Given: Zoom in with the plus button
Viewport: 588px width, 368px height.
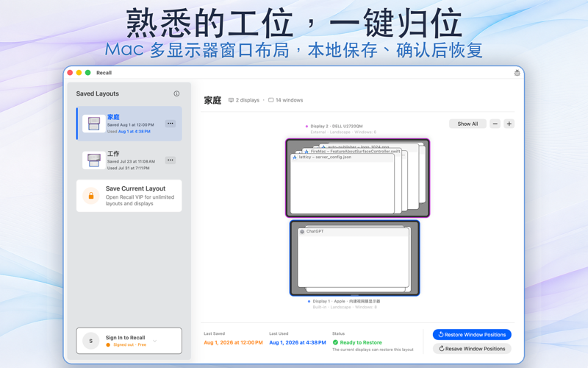Looking at the screenshot, I should (509, 124).
